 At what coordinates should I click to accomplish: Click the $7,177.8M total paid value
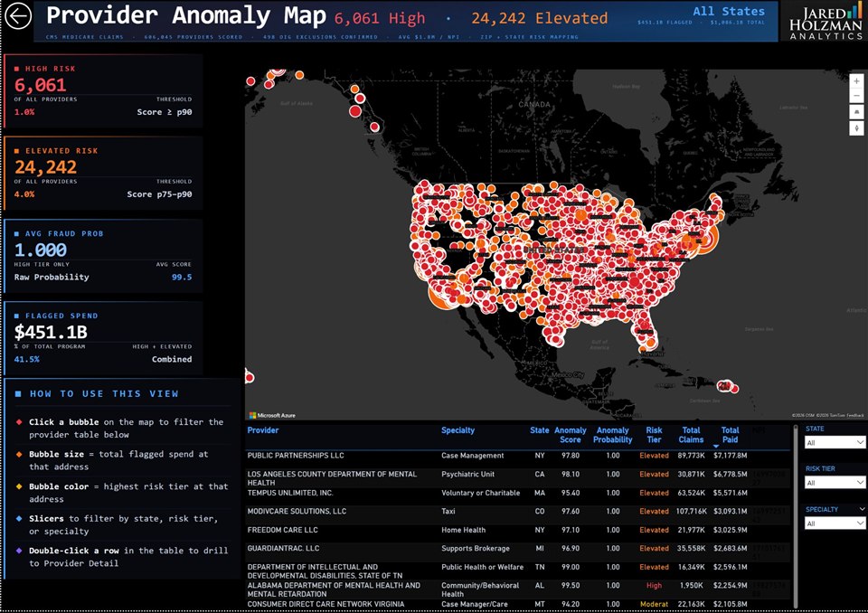[x=731, y=456]
